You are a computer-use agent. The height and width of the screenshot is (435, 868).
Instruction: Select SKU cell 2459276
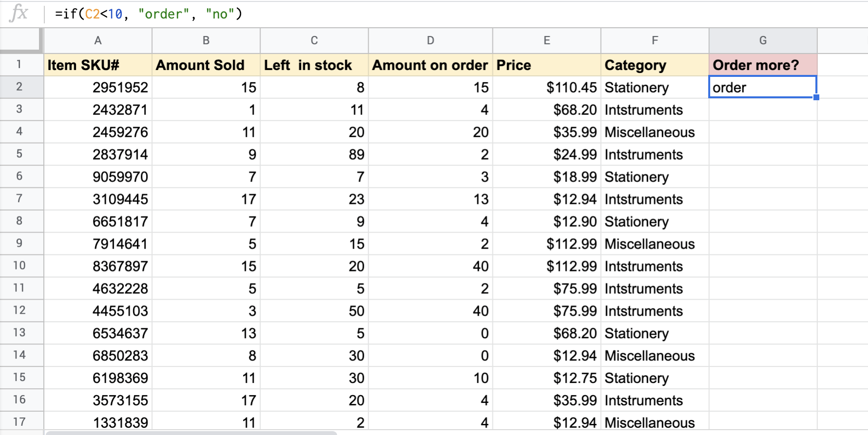pos(98,132)
